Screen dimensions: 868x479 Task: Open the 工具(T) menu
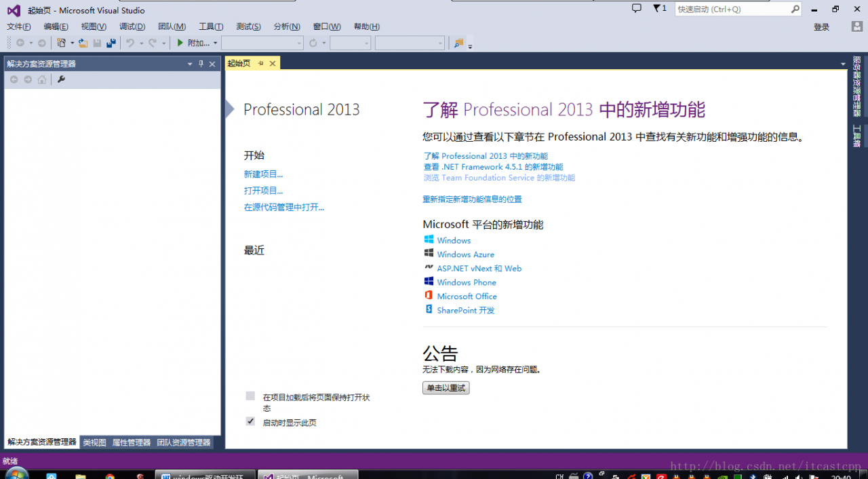click(211, 26)
